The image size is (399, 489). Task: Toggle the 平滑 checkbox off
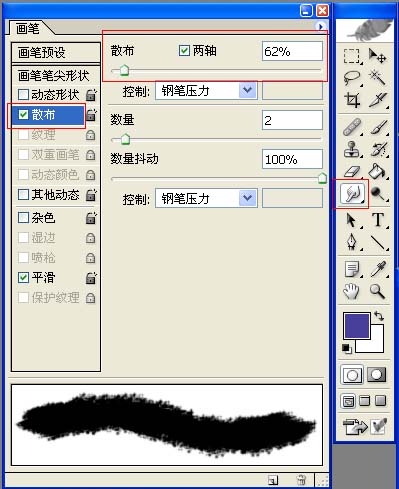[23, 277]
